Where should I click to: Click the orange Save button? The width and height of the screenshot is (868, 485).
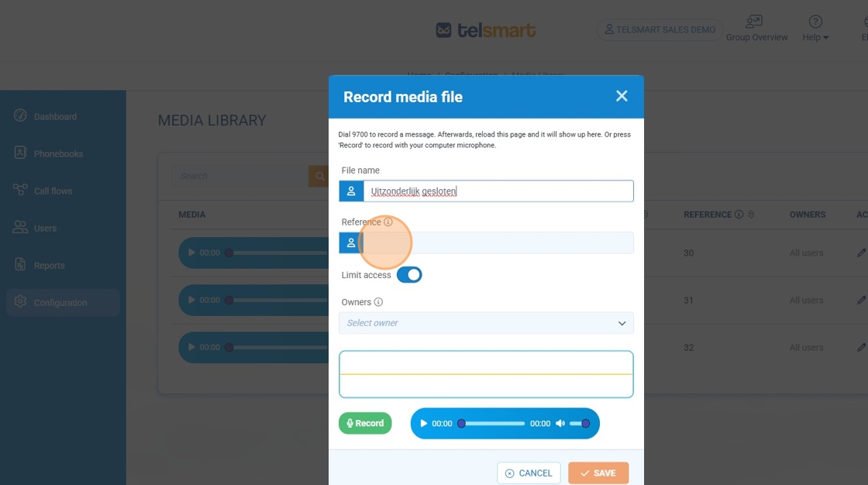point(598,473)
